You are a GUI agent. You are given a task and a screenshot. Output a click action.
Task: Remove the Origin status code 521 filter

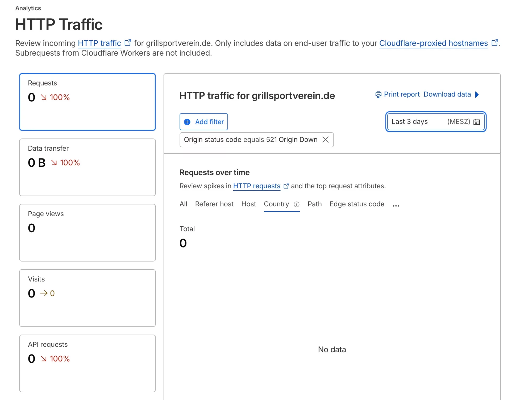coord(326,140)
